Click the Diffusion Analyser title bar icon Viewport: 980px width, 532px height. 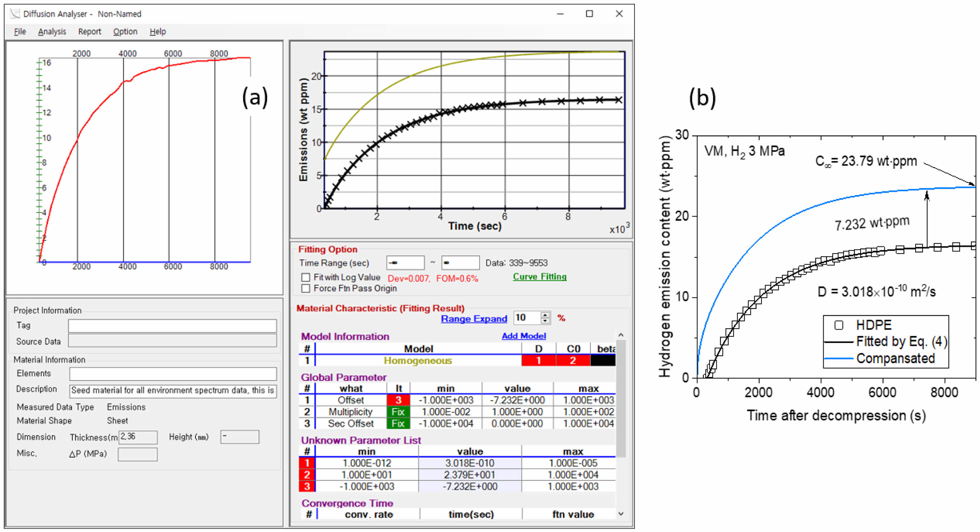[15, 14]
